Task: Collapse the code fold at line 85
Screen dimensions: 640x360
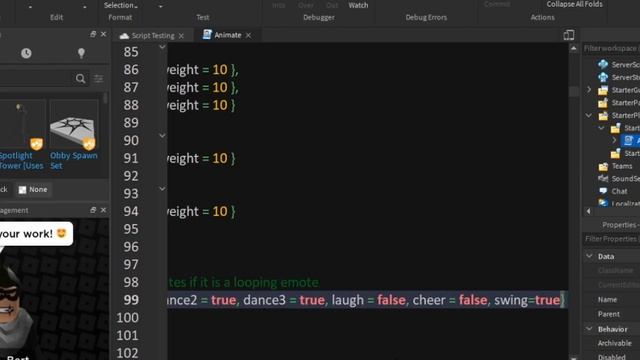Action: coord(162,47)
